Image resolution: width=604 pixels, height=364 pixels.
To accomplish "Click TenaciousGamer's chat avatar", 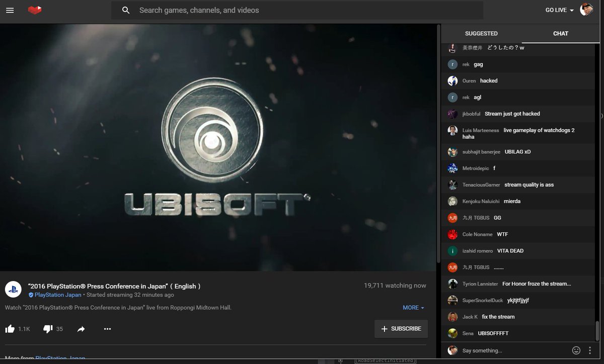I will [x=452, y=185].
